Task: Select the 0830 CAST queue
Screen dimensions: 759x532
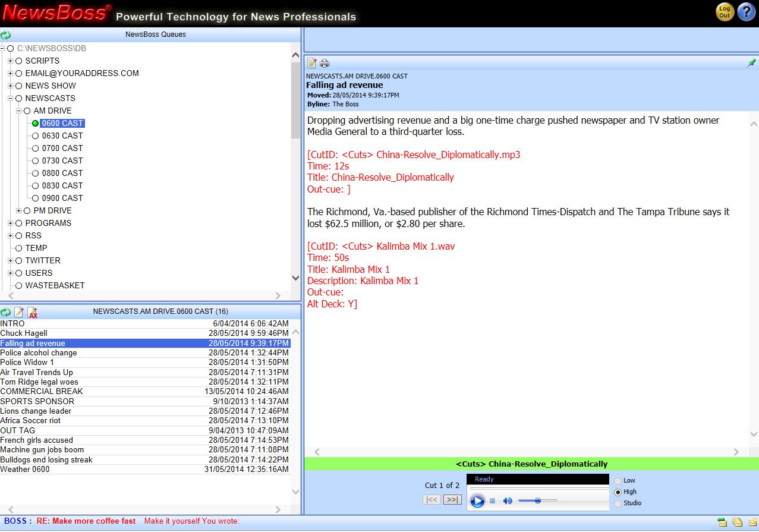Action: click(x=62, y=185)
